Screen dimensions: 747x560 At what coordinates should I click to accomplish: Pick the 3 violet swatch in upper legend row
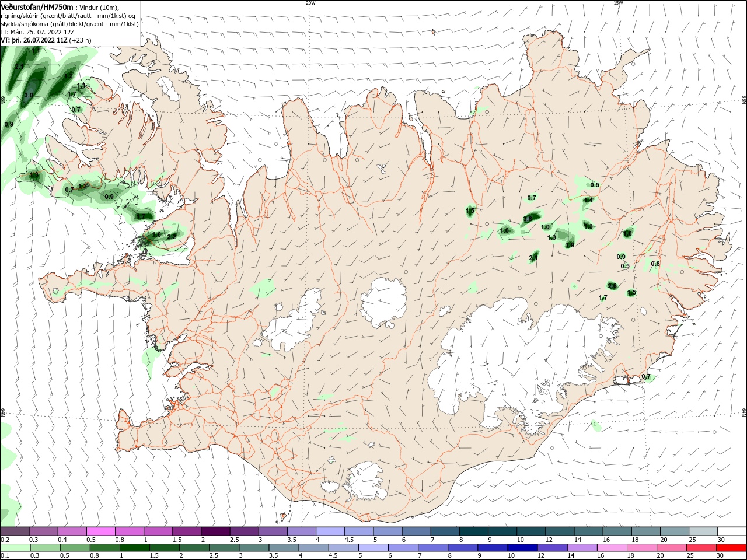coord(273,531)
